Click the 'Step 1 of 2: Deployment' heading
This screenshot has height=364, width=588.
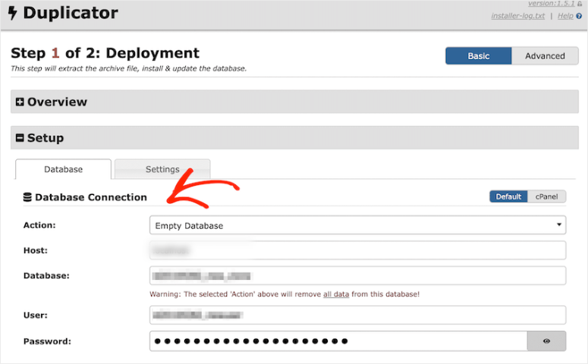coord(105,53)
